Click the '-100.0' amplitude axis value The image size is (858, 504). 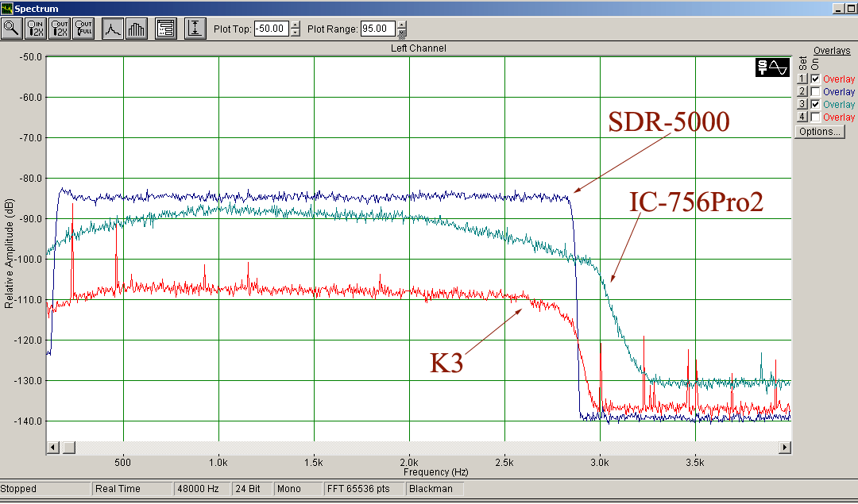click(29, 259)
